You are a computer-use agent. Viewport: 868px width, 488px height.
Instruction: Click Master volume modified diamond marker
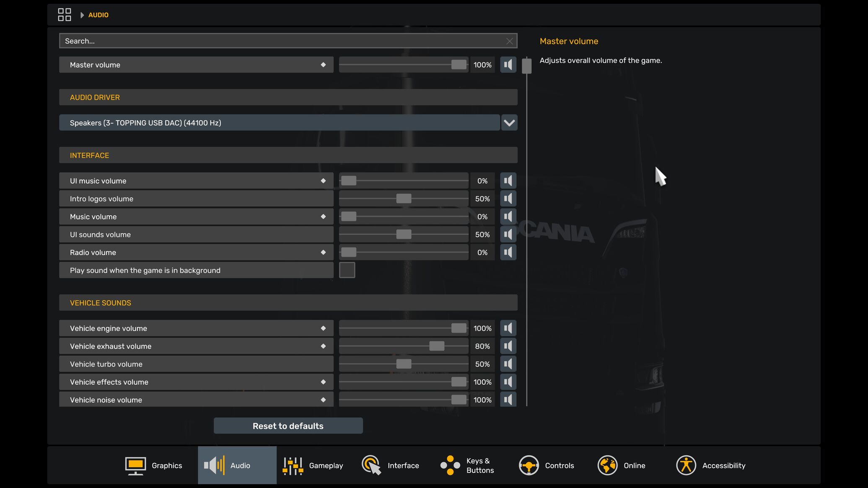pyautogui.click(x=323, y=65)
